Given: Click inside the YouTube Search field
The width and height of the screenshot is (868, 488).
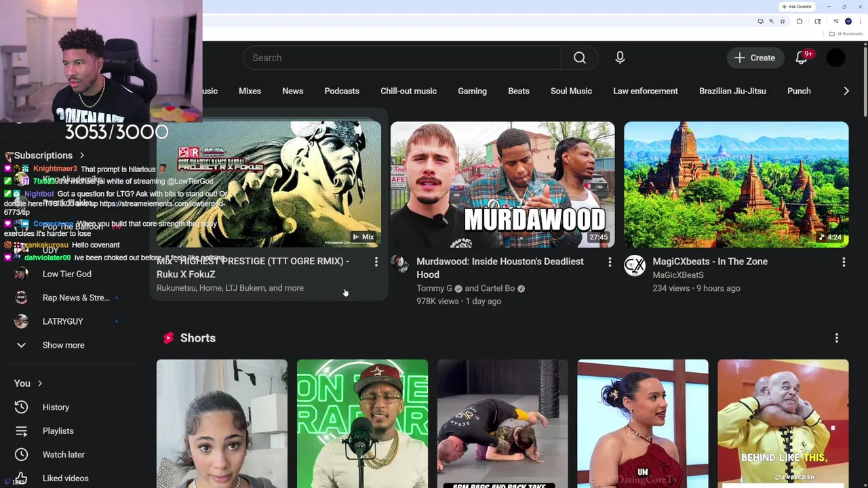Looking at the screenshot, I should point(402,58).
